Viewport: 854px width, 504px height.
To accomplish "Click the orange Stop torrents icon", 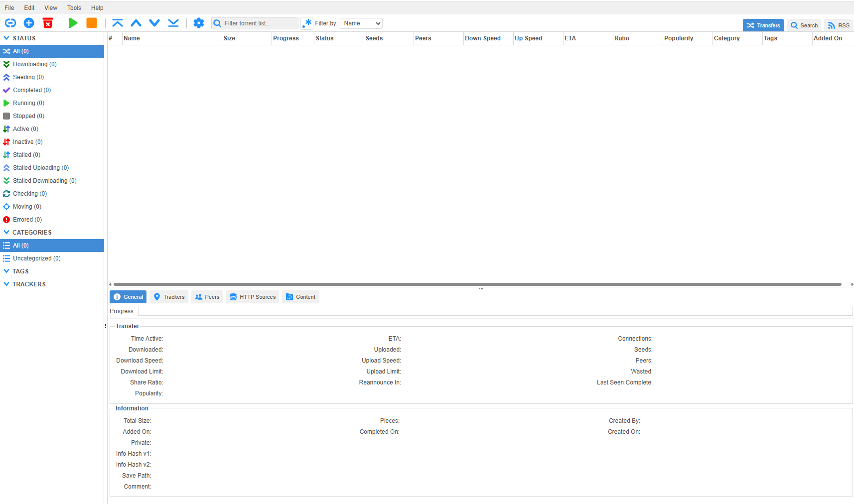I will coord(92,23).
